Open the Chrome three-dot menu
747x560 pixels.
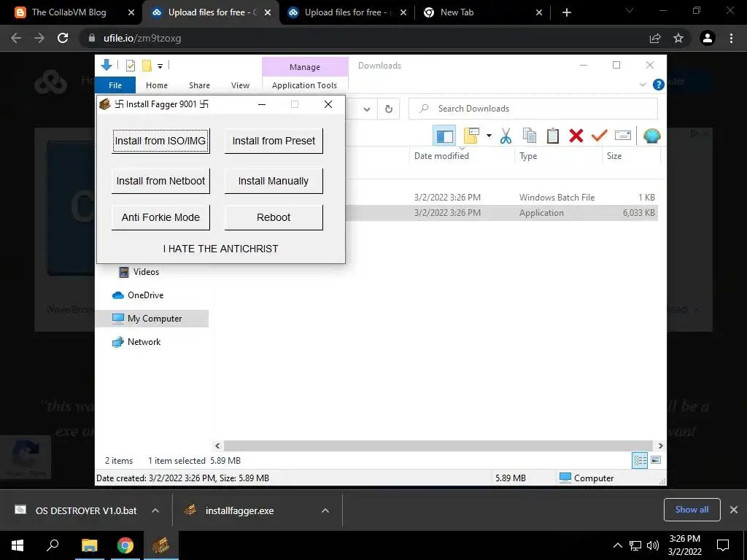pos(731,38)
